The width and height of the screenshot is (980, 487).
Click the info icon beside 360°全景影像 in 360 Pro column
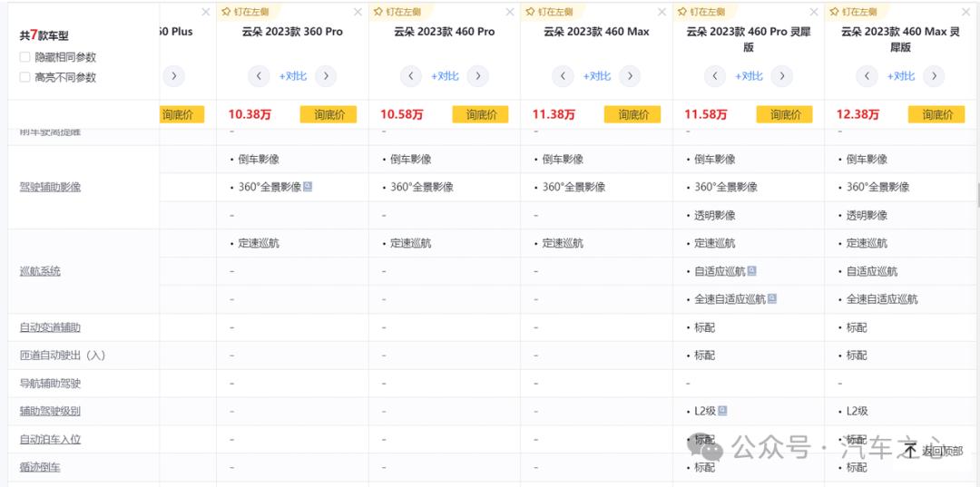coord(308,186)
